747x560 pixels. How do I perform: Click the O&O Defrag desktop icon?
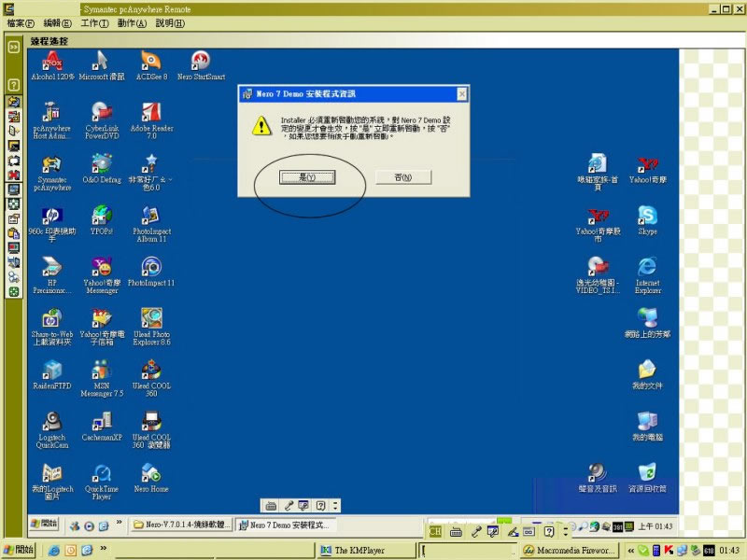[102, 169]
